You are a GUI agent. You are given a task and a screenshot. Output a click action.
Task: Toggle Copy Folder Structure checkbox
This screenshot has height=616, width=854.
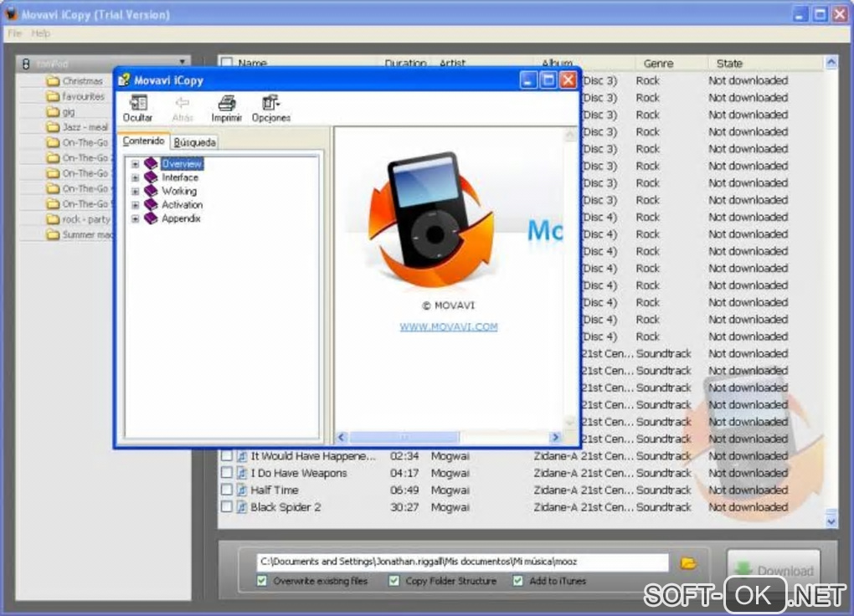tap(394, 581)
